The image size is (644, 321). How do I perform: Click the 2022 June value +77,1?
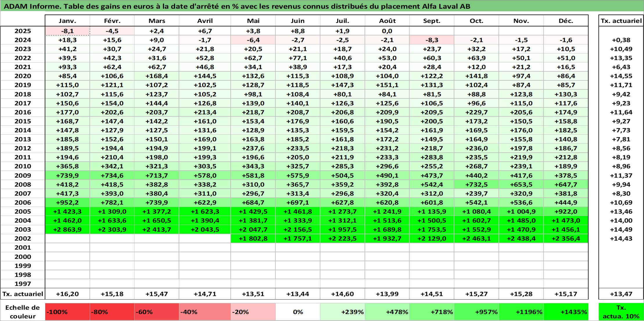point(298,58)
